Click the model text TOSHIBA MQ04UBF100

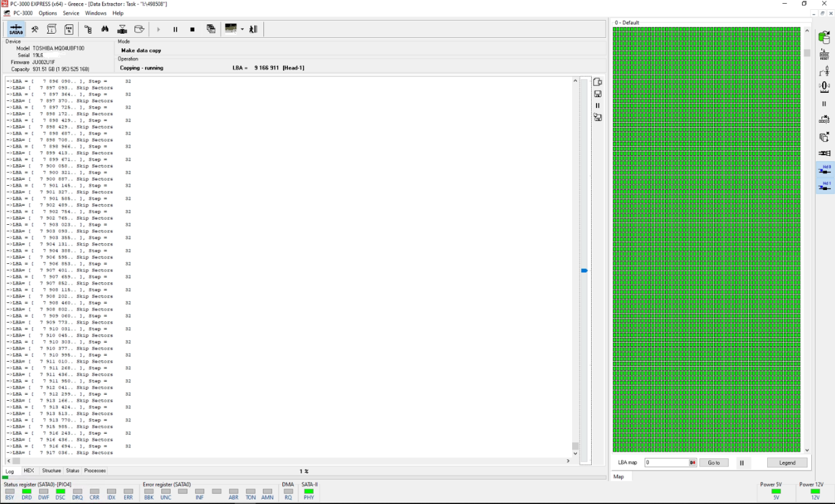click(59, 48)
